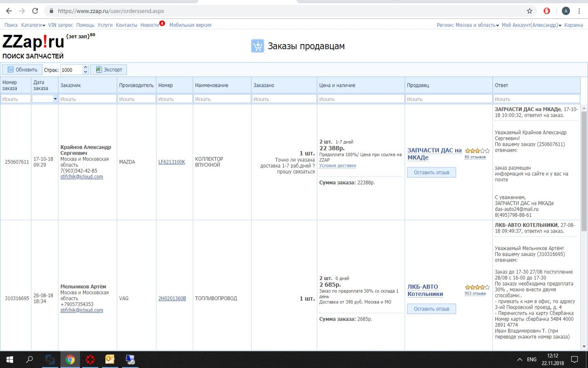588x368 pixels.
Task: Filter by Номер заказа search field
Action: tap(16, 99)
